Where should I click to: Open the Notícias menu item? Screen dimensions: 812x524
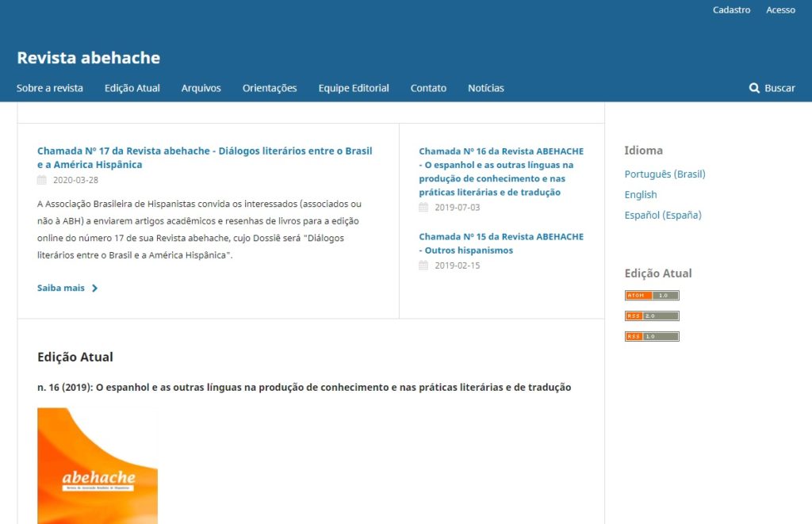click(x=485, y=88)
